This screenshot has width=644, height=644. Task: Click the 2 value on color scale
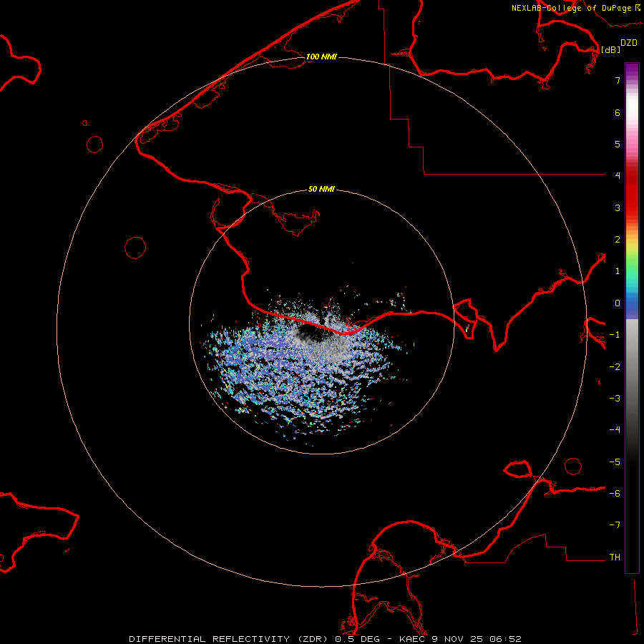(x=618, y=240)
